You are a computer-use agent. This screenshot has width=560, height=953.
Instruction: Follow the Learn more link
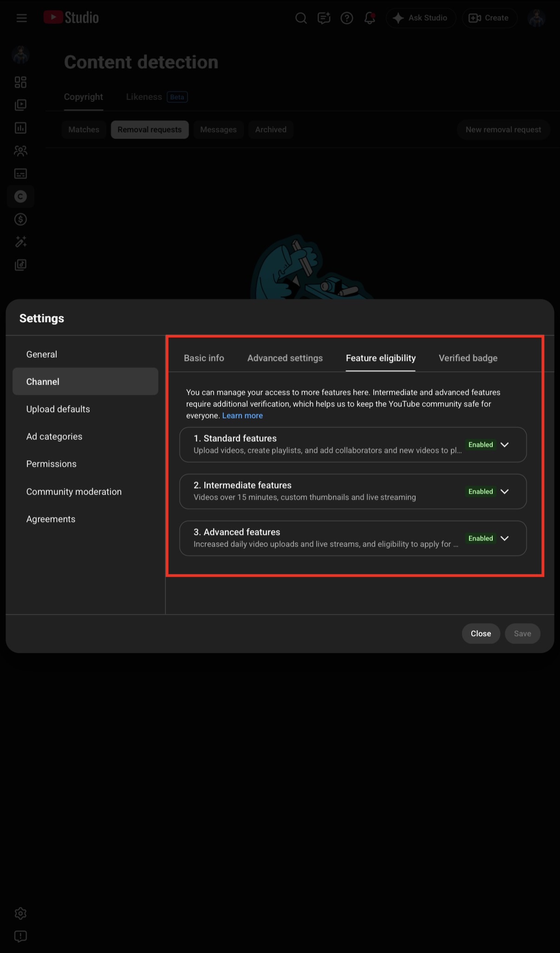point(242,416)
